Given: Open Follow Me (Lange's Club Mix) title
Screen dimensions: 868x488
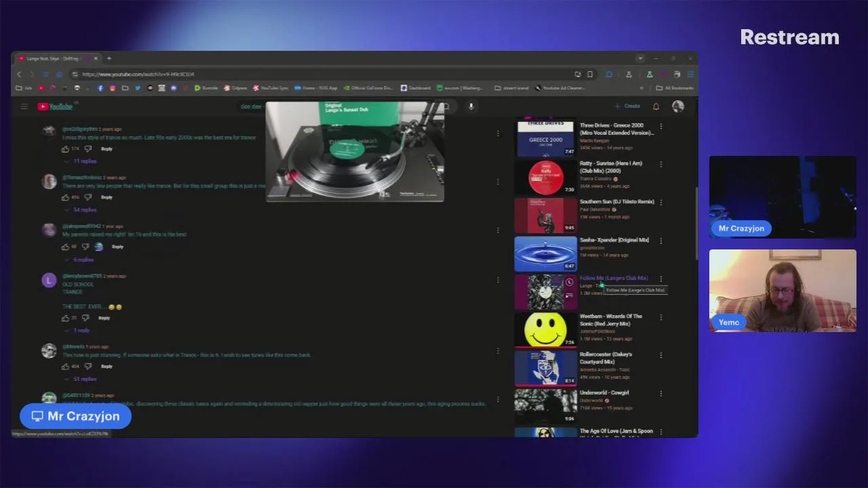Looking at the screenshot, I should coord(614,278).
